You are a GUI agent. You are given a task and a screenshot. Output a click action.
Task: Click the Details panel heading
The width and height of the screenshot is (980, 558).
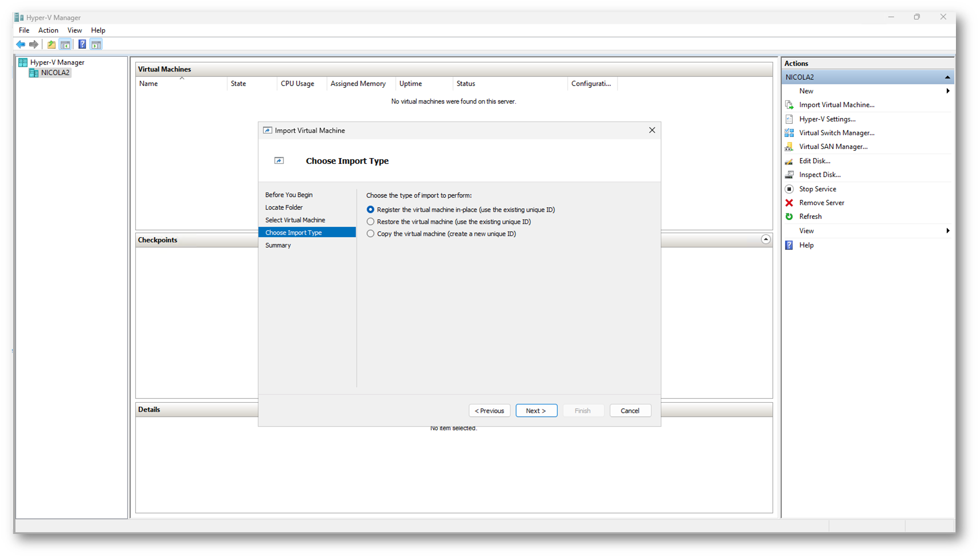tap(149, 410)
